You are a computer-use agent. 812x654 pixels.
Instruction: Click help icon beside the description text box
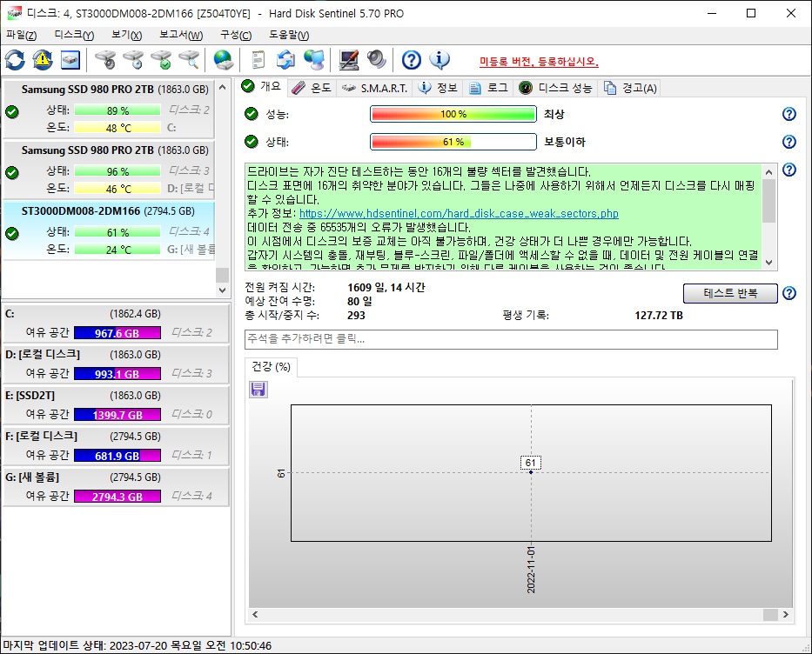tap(789, 170)
